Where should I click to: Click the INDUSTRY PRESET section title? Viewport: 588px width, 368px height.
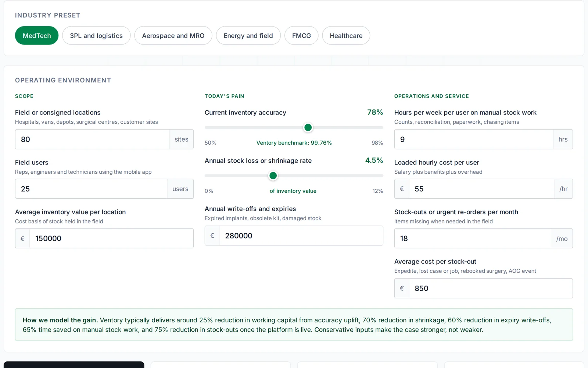coord(47,15)
